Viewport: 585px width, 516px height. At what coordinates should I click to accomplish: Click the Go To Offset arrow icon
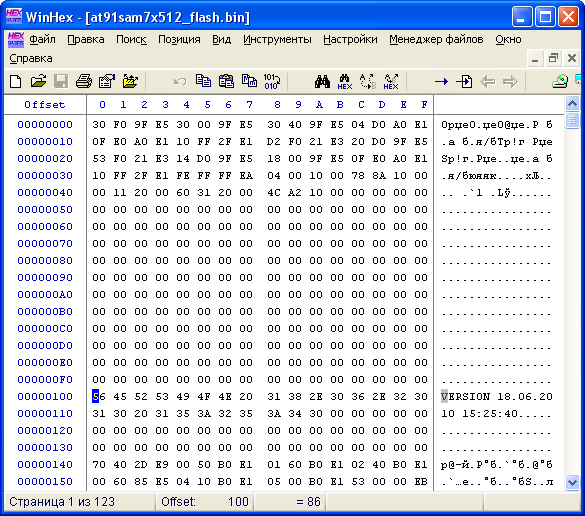[x=441, y=81]
